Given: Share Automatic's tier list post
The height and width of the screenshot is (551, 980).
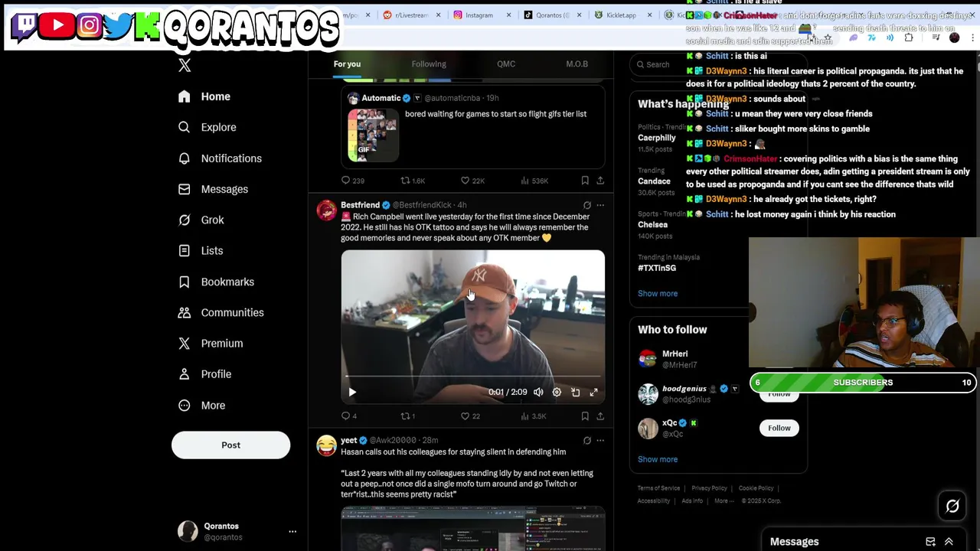Looking at the screenshot, I should point(600,181).
